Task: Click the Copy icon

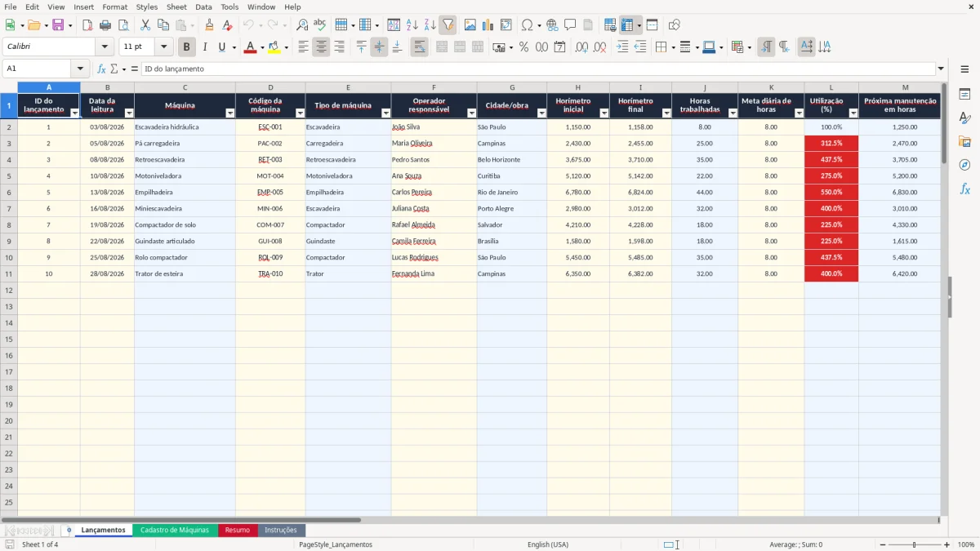Action: coord(163,25)
